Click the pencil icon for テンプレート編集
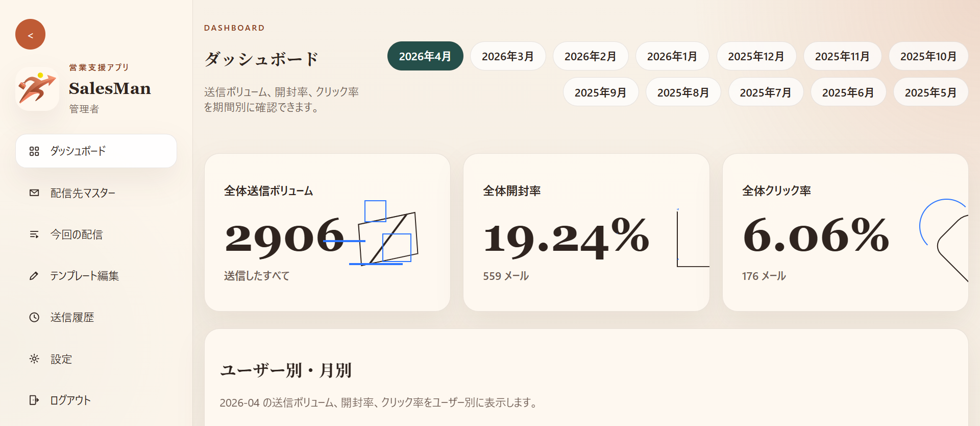The image size is (980, 426). tap(34, 276)
